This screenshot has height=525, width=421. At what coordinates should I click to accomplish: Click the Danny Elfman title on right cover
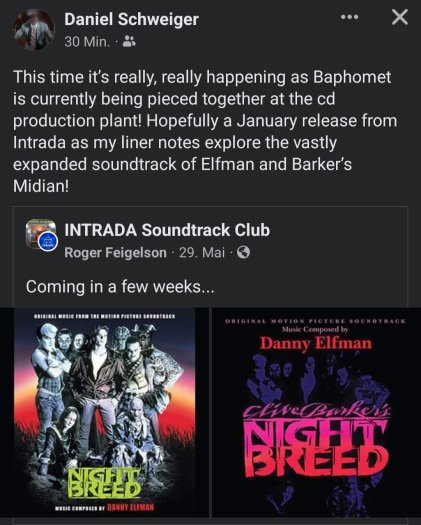point(316,344)
